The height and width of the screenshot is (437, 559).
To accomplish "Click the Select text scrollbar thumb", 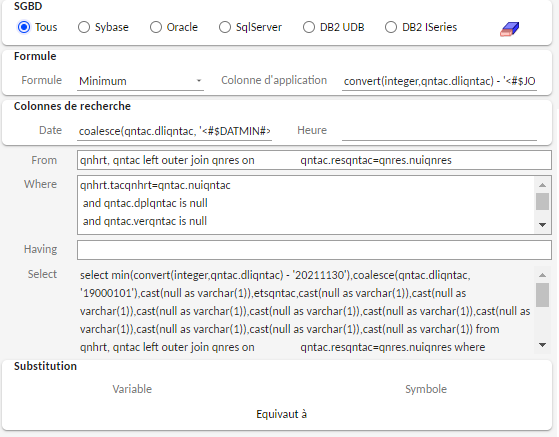I will point(542,295).
